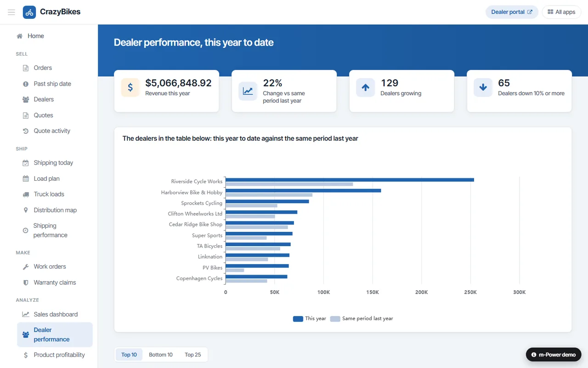Click the CrazyBikes brand name
The width and height of the screenshot is (588, 368).
click(60, 12)
